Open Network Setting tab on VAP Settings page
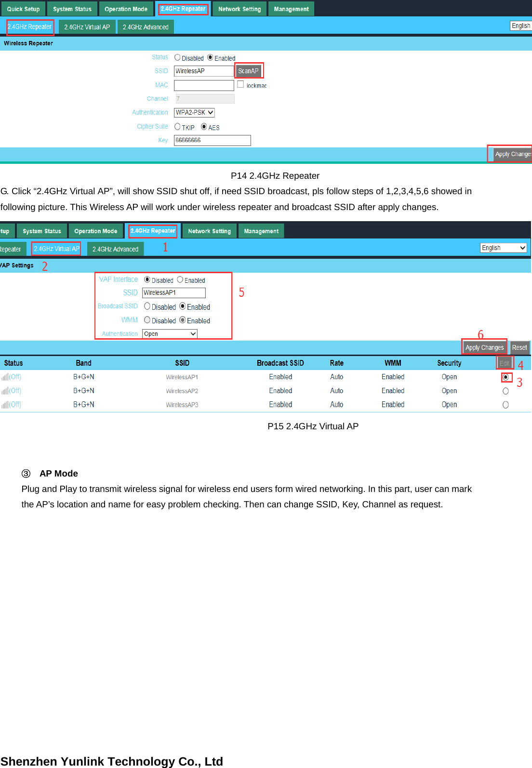 (x=210, y=231)
